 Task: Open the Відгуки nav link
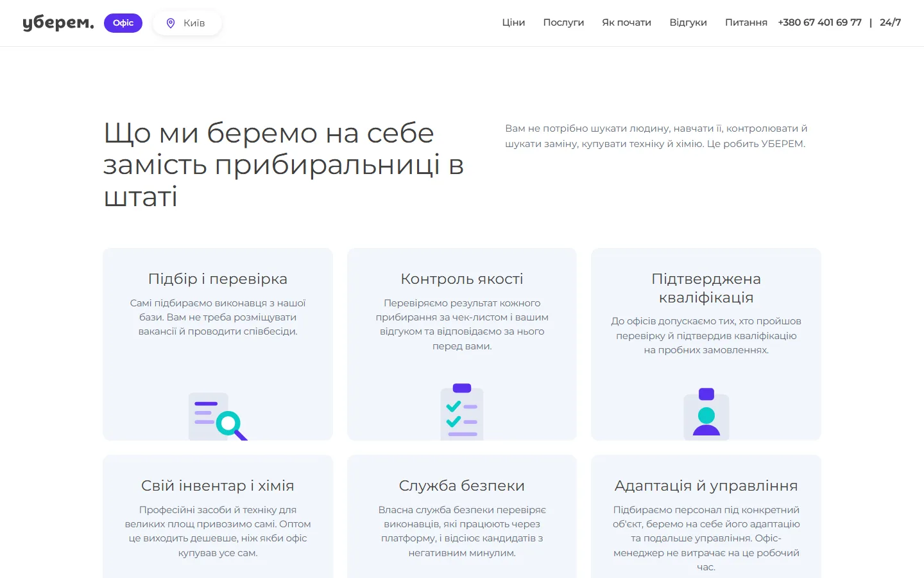[688, 22]
